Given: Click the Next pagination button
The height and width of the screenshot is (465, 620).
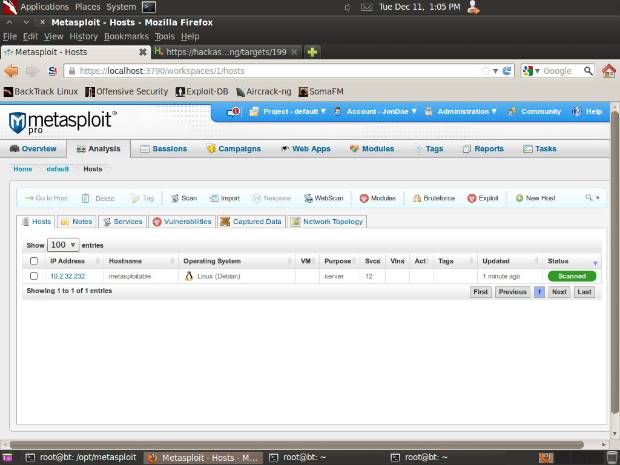Looking at the screenshot, I should [x=559, y=292].
